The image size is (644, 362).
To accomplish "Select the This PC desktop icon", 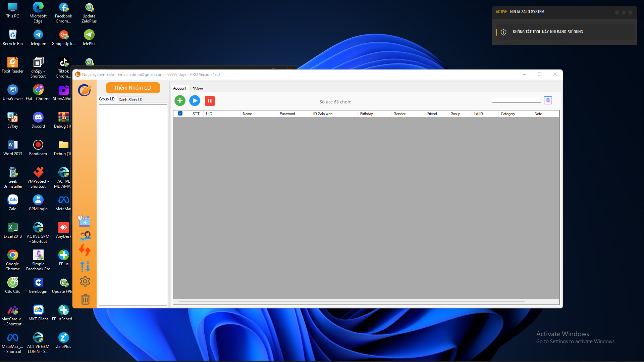I will (x=13, y=10).
